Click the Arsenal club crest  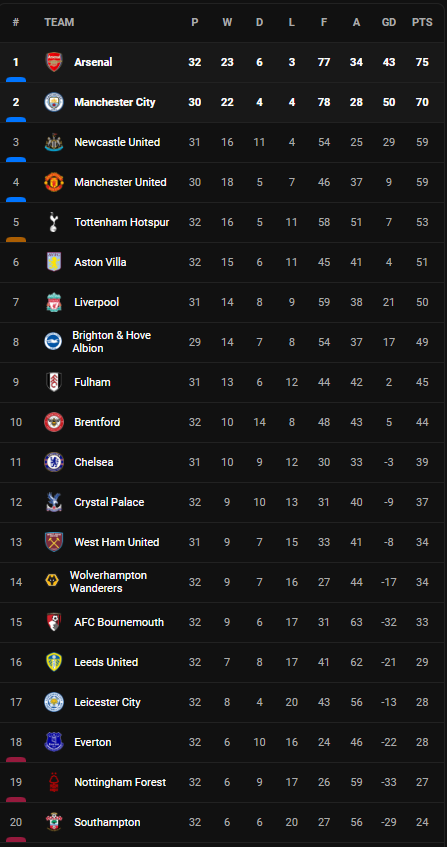click(x=54, y=62)
